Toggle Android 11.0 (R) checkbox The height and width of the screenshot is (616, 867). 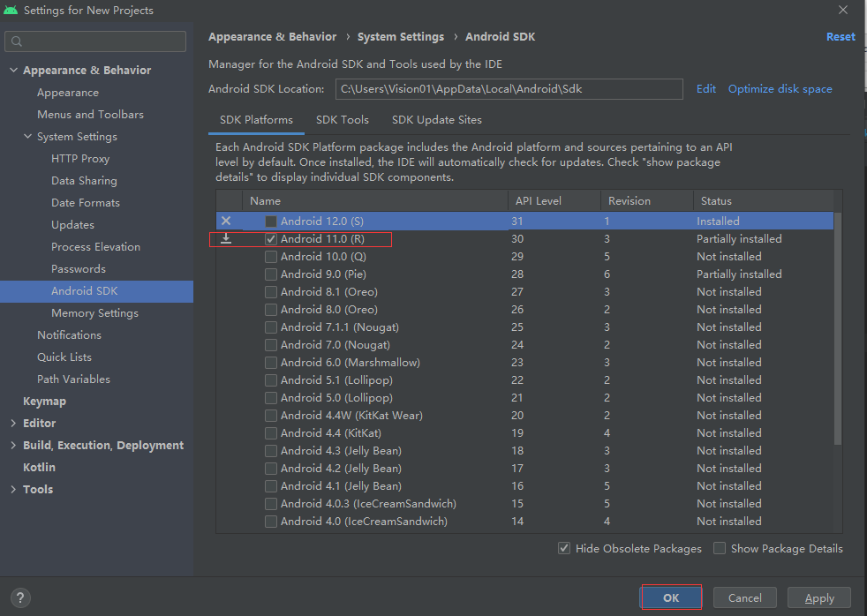pos(271,239)
